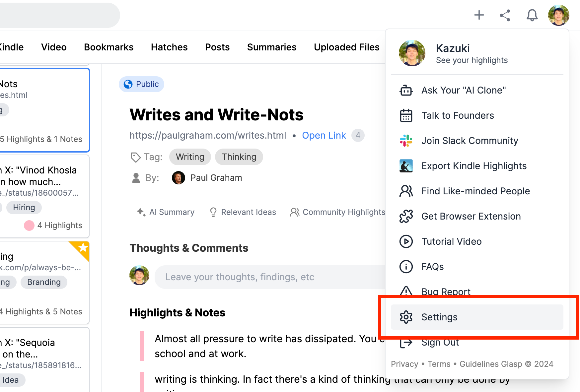Click the Slack logo icon

point(406,141)
